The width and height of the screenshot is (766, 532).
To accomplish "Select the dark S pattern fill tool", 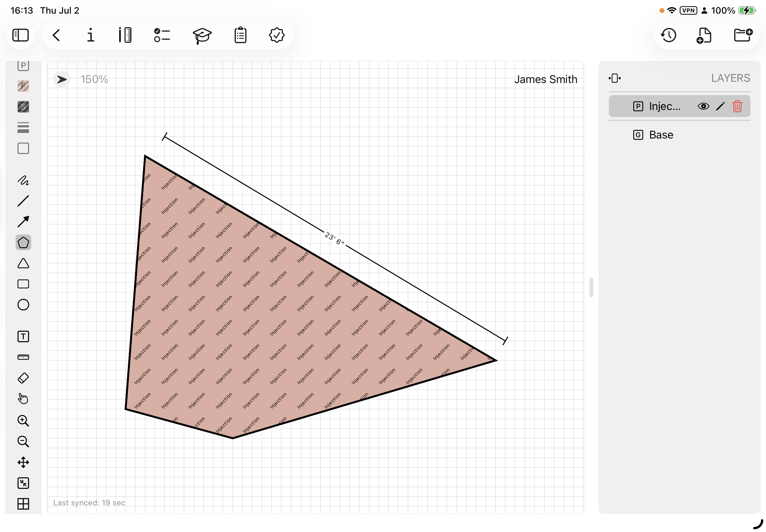I will [x=23, y=107].
